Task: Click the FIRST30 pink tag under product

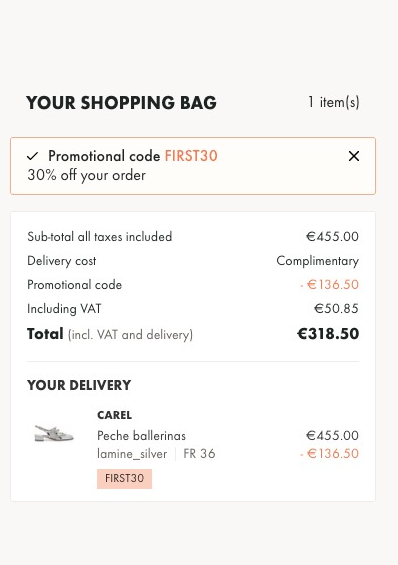Action: tap(124, 479)
